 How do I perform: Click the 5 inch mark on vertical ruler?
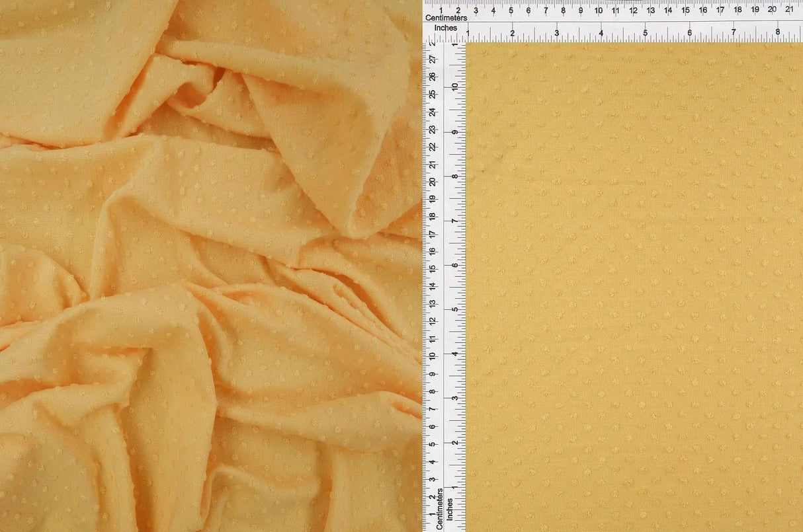pos(455,309)
